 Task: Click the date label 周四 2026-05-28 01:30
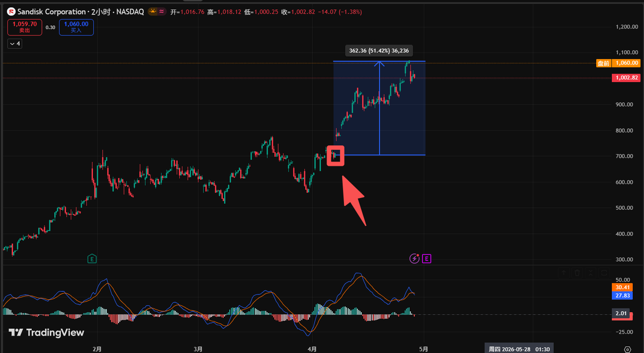tap(518, 348)
